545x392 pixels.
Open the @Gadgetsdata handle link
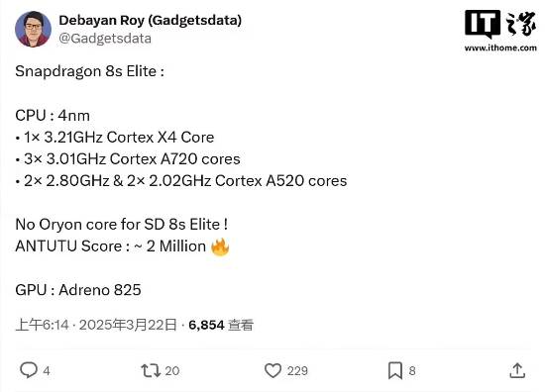tap(105, 39)
